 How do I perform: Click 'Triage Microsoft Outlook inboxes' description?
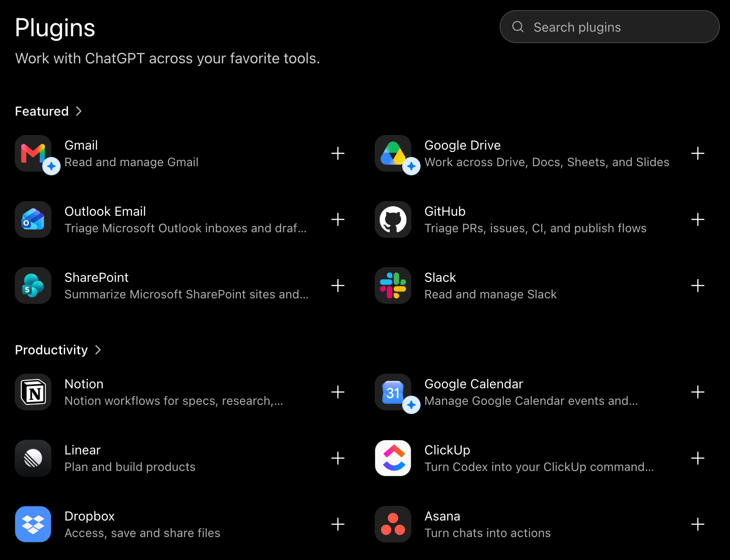(x=185, y=228)
